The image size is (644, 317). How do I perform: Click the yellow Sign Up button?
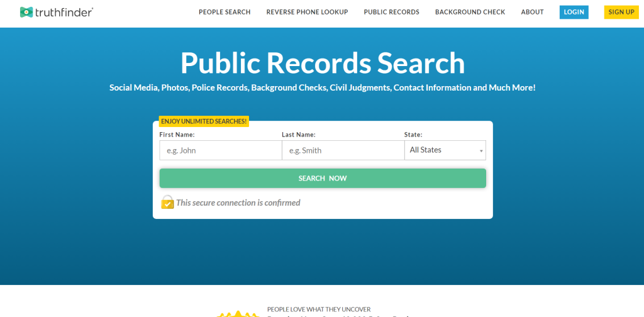(x=621, y=12)
